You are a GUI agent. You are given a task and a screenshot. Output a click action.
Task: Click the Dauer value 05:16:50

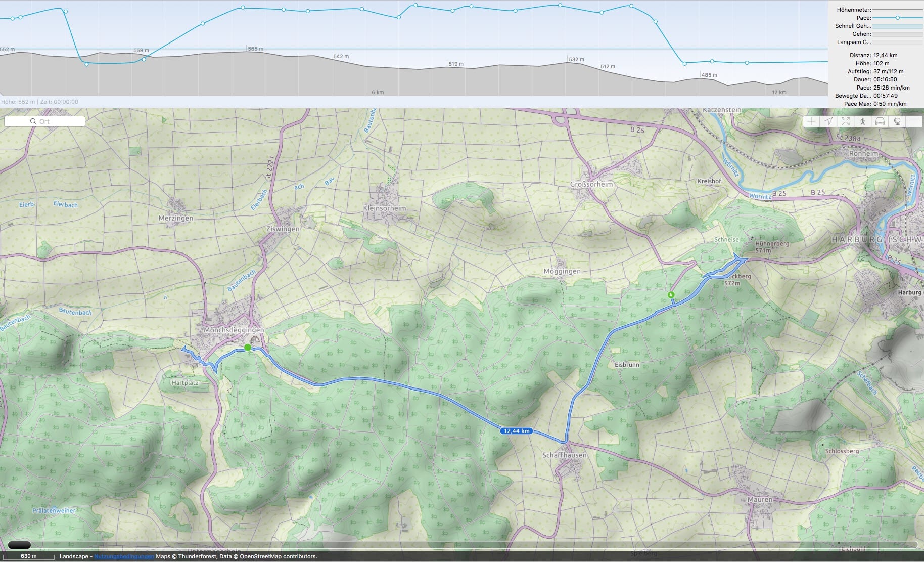coord(885,79)
